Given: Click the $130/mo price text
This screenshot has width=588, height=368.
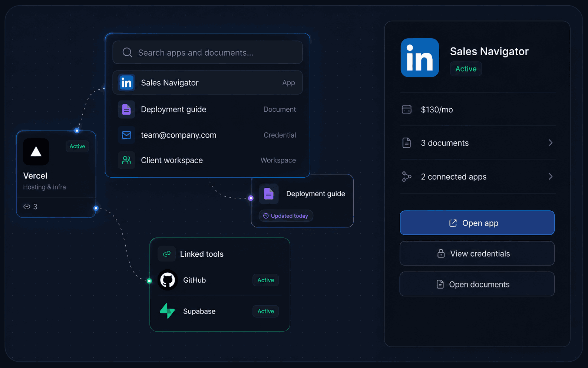Looking at the screenshot, I should tap(437, 110).
